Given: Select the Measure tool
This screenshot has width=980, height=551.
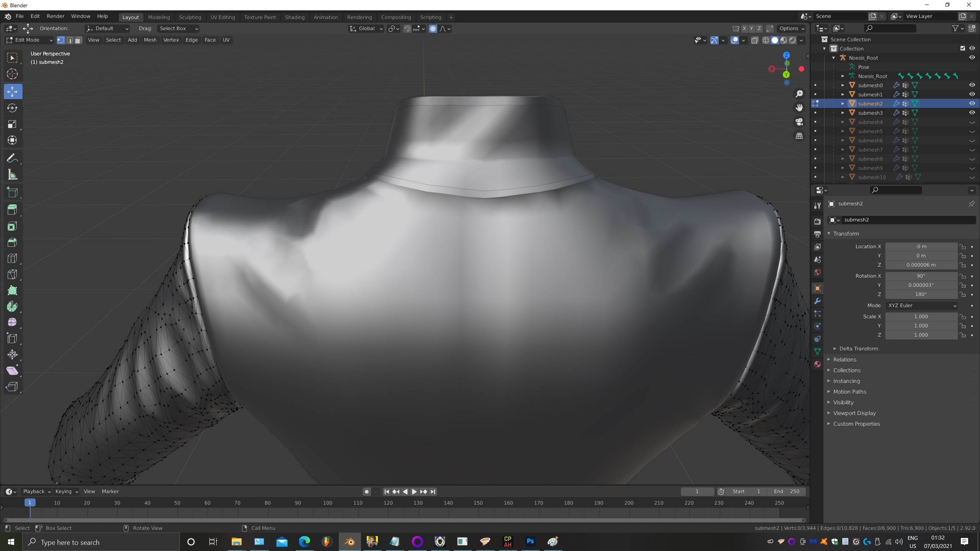Looking at the screenshot, I should pyautogui.click(x=12, y=175).
